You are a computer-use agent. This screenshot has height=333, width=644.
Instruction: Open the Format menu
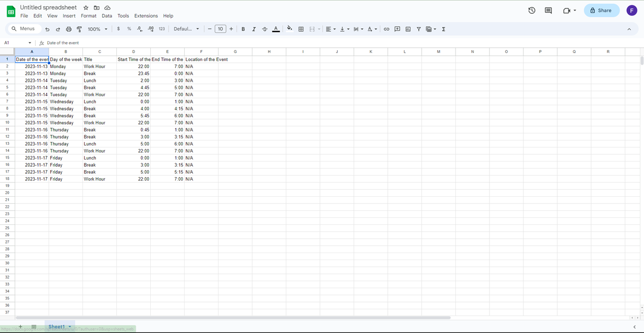[x=89, y=16]
